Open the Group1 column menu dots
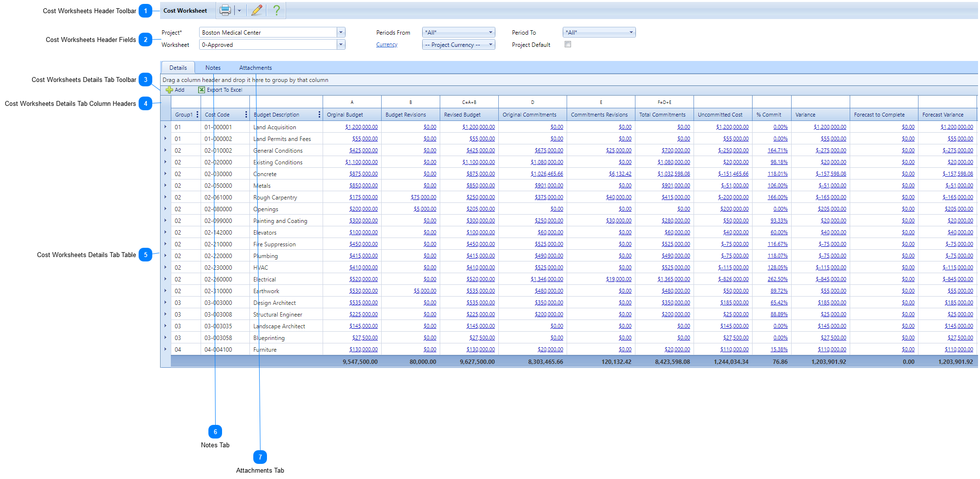The width and height of the screenshot is (980, 479). 197,115
